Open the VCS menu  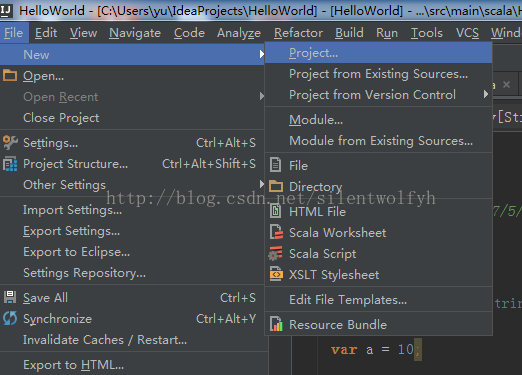point(467,33)
